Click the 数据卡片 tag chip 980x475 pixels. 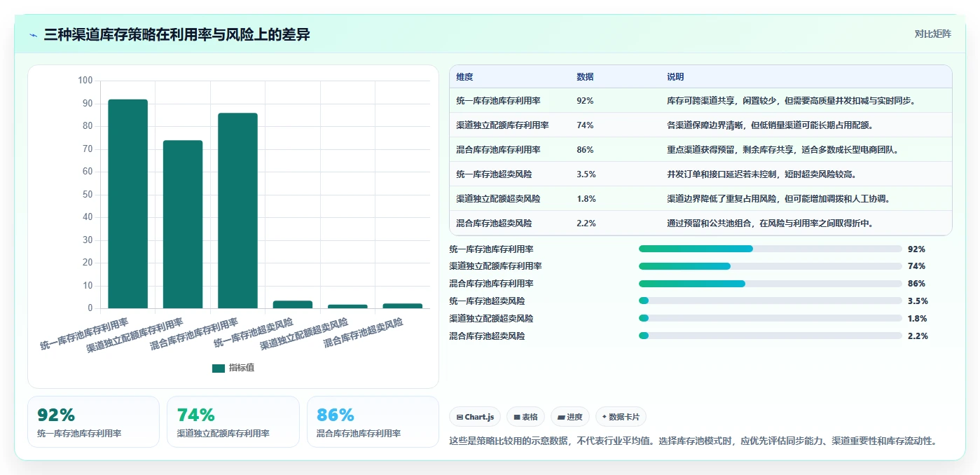[621, 417]
